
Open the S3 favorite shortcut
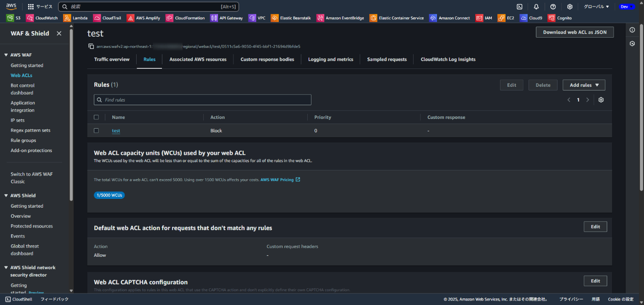tap(13, 18)
